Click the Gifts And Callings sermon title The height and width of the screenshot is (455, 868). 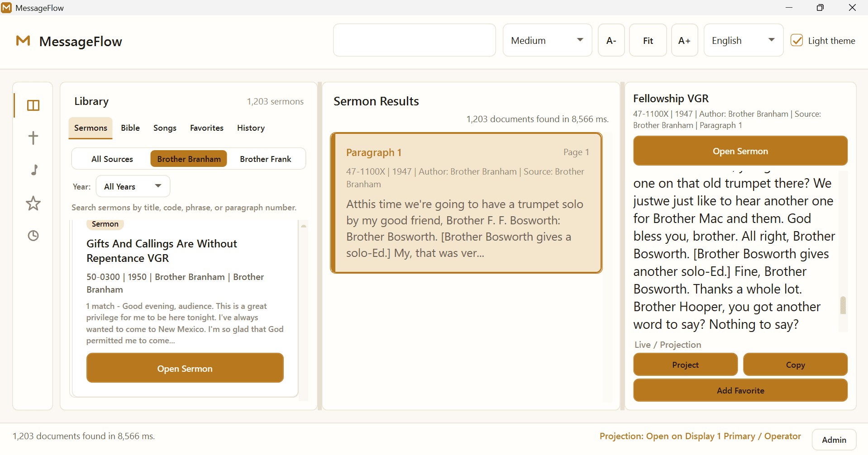coord(162,251)
